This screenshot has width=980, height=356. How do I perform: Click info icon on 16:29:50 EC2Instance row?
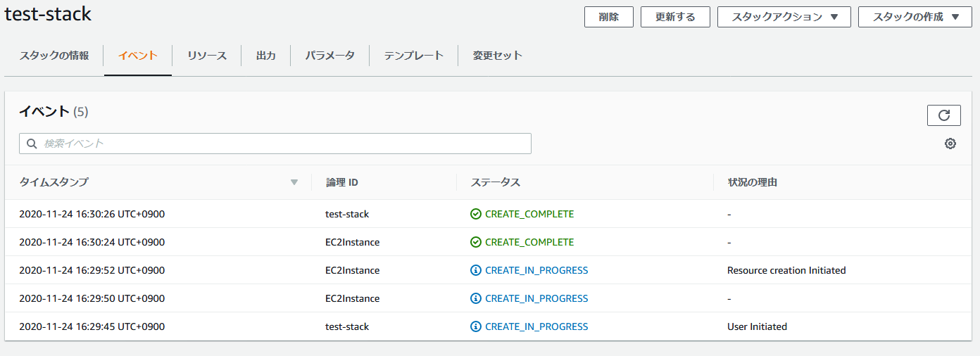point(476,298)
